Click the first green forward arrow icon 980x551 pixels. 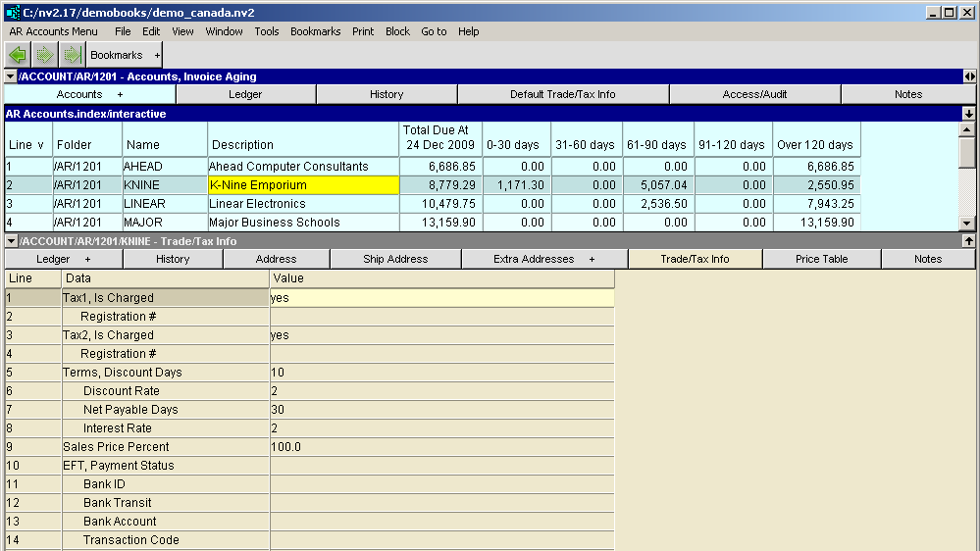click(x=44, y=56)
